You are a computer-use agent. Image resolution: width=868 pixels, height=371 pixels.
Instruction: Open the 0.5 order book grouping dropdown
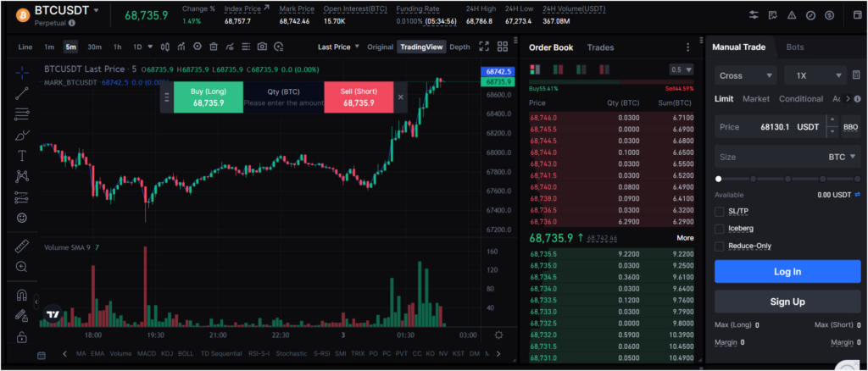tap(682, 69)
